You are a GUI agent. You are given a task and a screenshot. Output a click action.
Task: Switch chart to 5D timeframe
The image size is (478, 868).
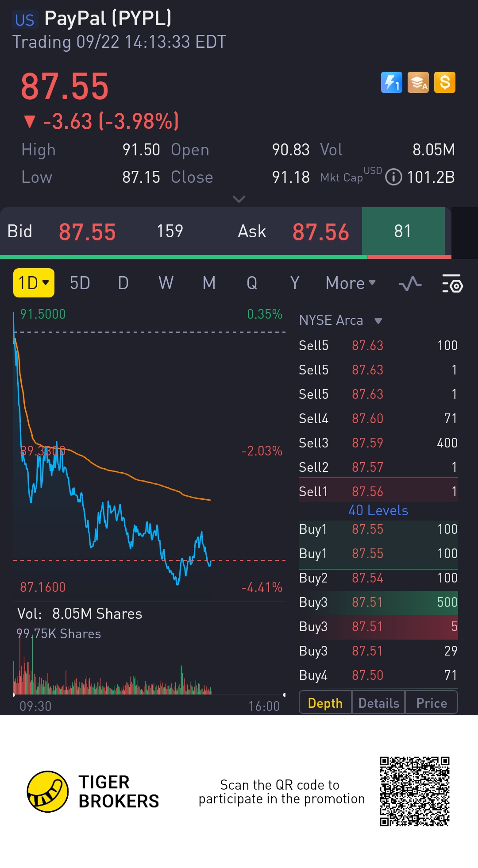pyautogui.click(x=80, y=283)
